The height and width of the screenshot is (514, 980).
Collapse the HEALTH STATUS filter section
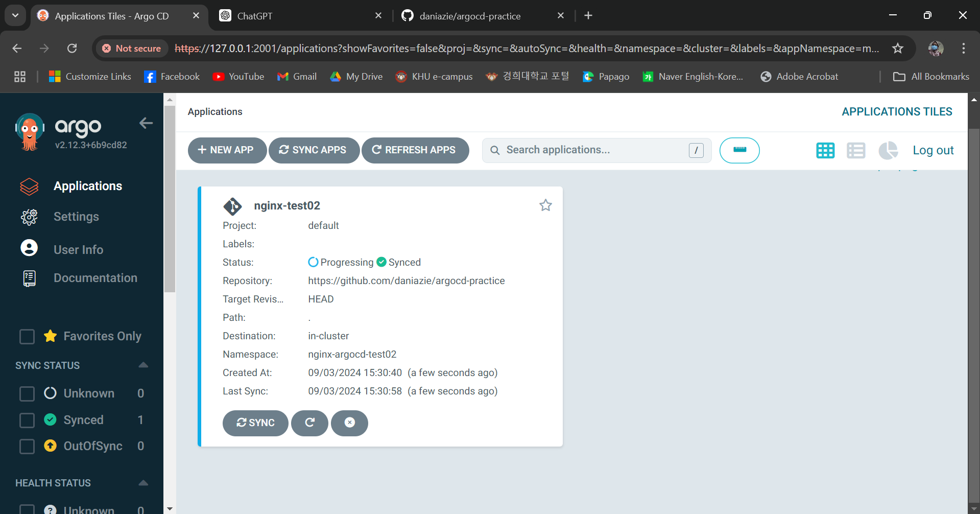(x=144, y=483)
